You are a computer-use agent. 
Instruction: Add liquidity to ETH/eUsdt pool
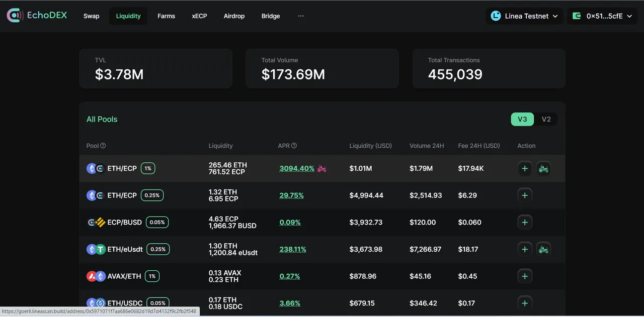[525, 249]
